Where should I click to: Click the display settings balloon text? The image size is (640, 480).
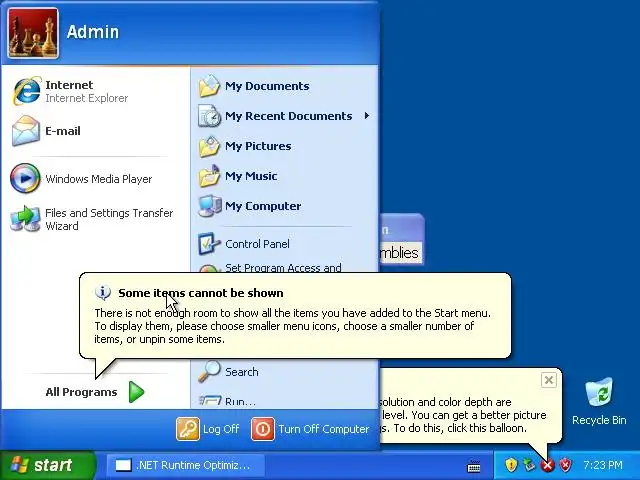point(463,415)
